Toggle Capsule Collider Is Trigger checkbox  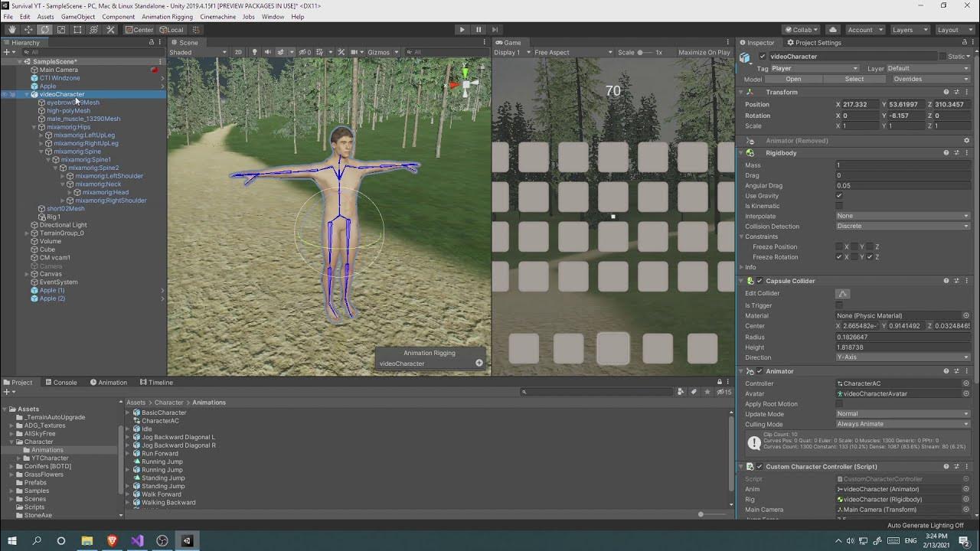click(x=839, y=305)
